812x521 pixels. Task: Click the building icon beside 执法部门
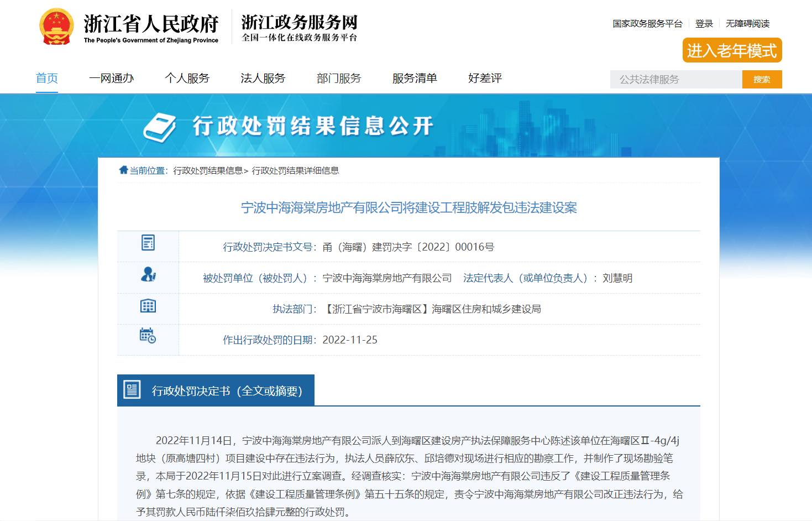pos(148,306)
